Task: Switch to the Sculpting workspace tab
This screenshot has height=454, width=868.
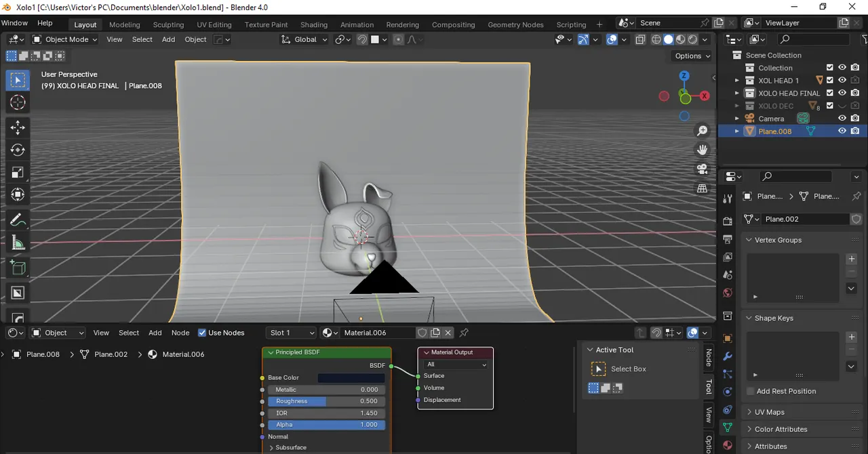Action: point(168,24)
